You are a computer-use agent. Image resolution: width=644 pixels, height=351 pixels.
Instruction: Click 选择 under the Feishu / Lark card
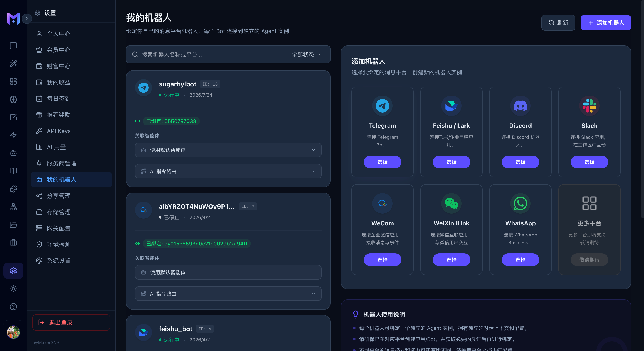(451, 162)
